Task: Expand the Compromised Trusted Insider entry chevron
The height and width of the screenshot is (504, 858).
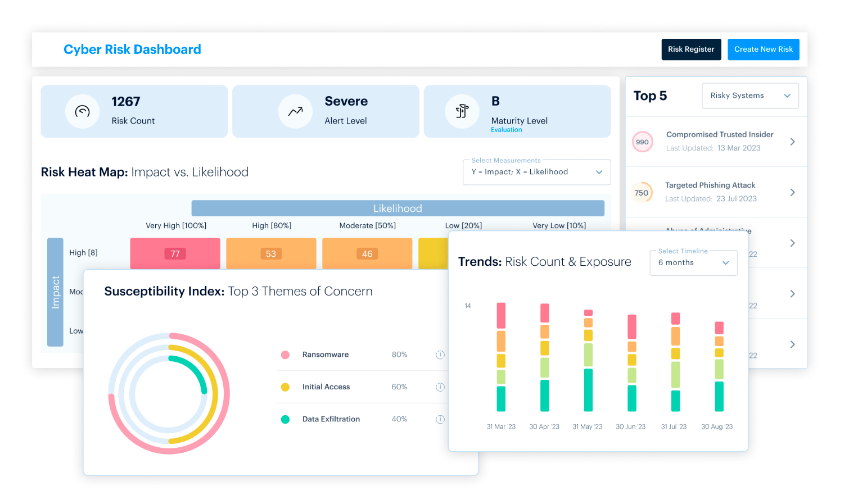Action: [792, 142]
